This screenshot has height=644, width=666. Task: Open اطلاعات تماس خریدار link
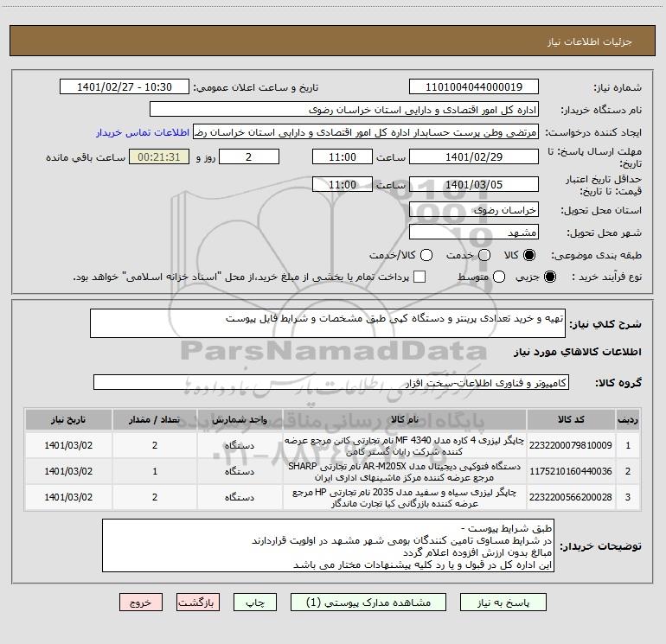pyautogui.click(x=143, y=132)
